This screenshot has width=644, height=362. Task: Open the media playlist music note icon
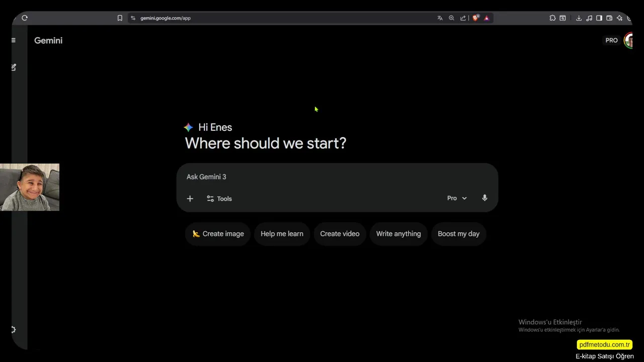[589, 18]
